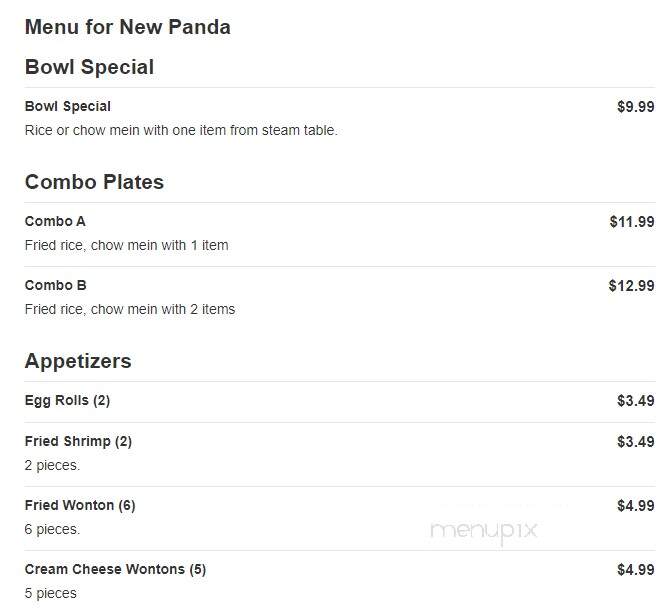Click the 'Fried rice, chow mein with 2 items' description
This screenshot has height=613, width=663.
[130, 309]
